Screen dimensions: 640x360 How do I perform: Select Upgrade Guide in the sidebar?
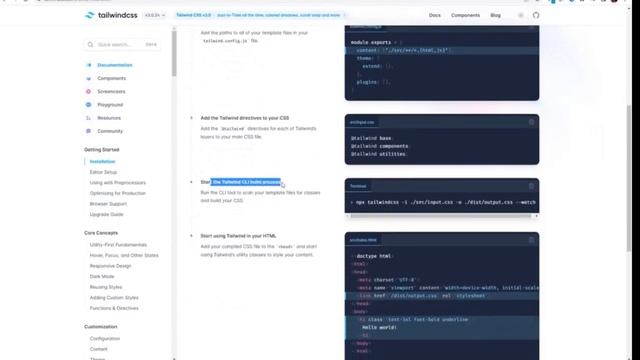click(106, 214)
